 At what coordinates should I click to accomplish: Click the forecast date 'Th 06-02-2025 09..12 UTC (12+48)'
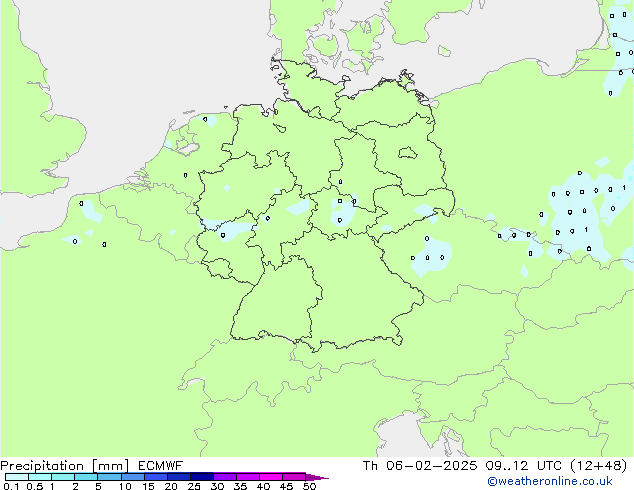coord(495,466)
